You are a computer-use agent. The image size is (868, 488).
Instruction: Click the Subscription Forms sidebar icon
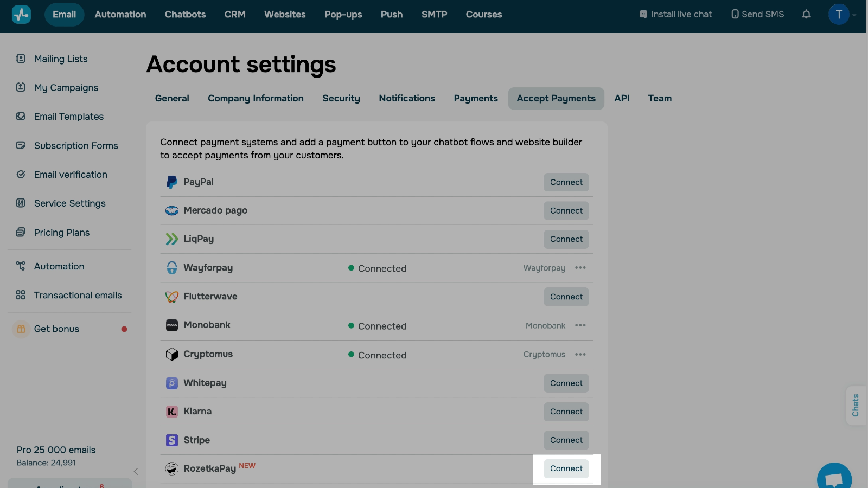pos(21,145)
